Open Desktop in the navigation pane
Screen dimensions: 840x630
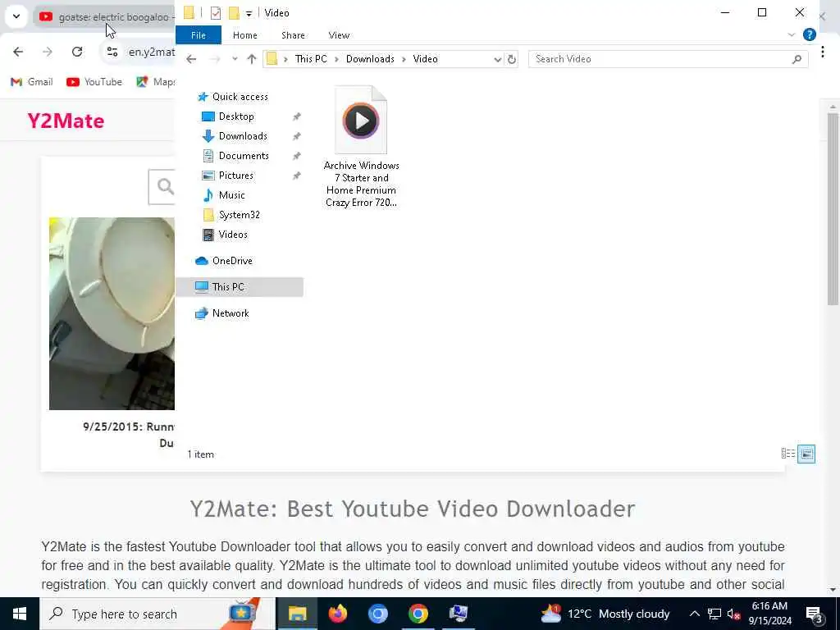[236, 116]
